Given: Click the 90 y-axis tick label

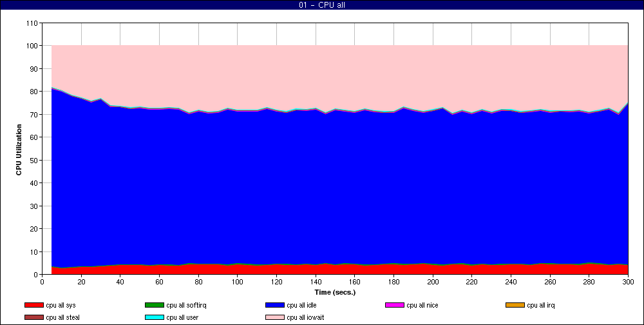Looking at the screenshot, I should (33, 69).
